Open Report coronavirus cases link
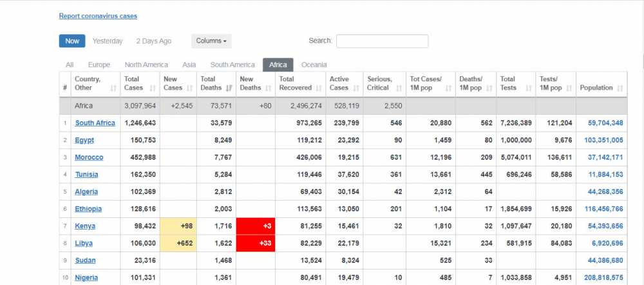Viewport: 644px width, 285px height. 98,16
